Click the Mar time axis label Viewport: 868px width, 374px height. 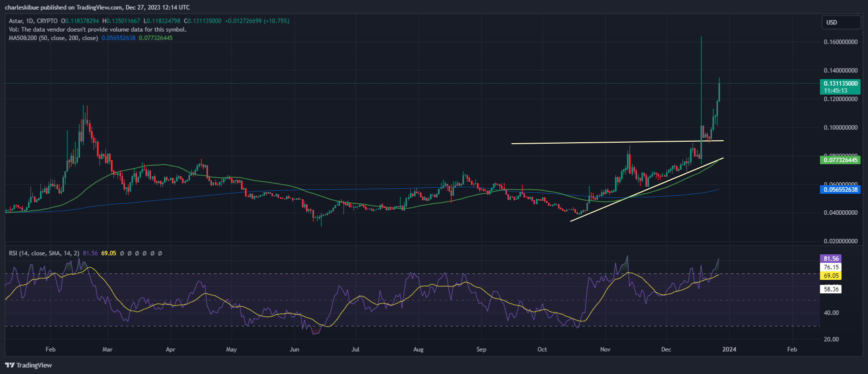tap(107, 349)
